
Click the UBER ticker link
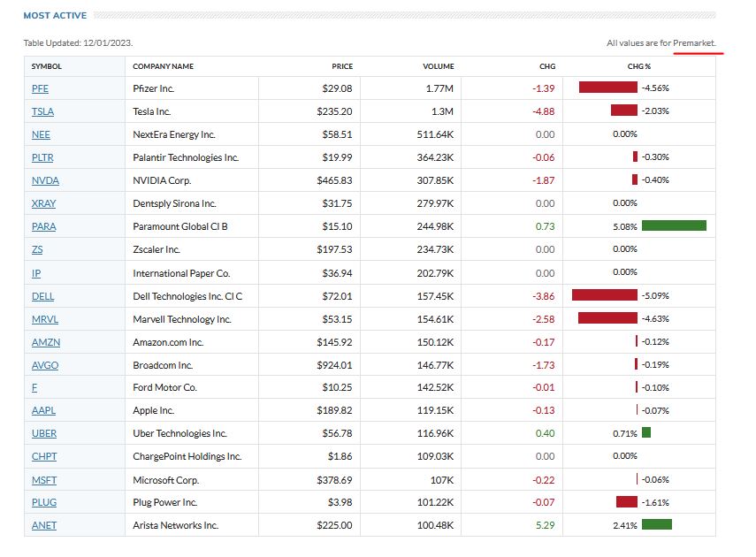point(43,433)
